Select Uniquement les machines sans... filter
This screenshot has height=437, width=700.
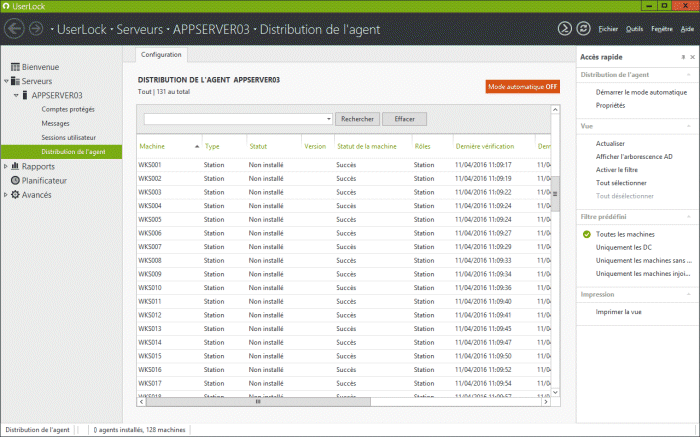click(x=644, y=261)
